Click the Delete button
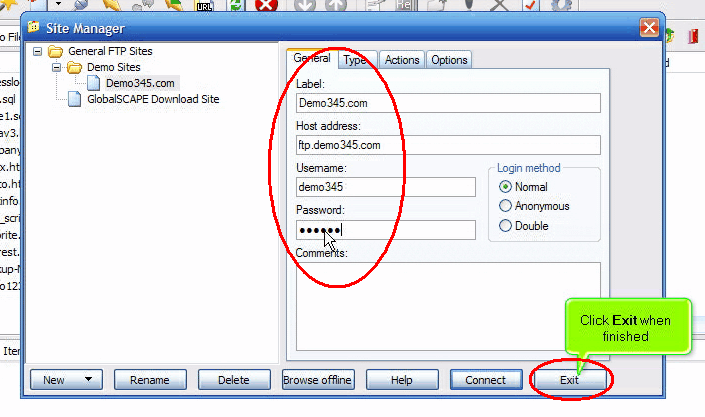Screen dimensions: 705x417 (234, 380)
